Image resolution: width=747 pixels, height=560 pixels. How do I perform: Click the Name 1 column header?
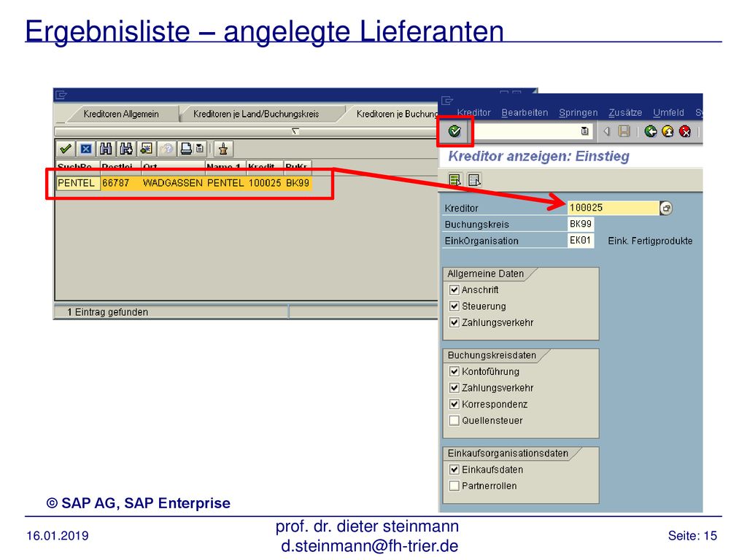point(226,167)
